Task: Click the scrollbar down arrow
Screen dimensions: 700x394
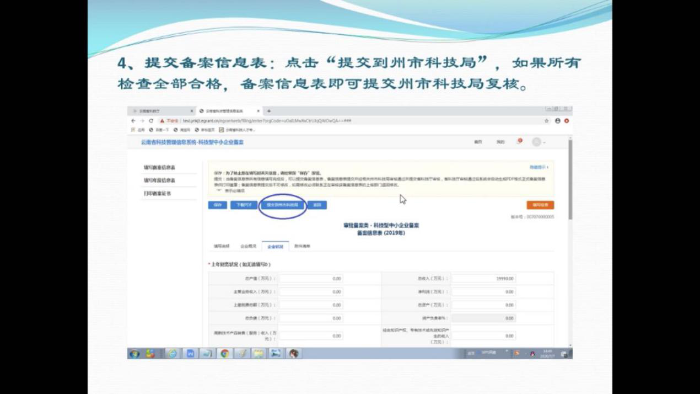Action: click(570, 345)
